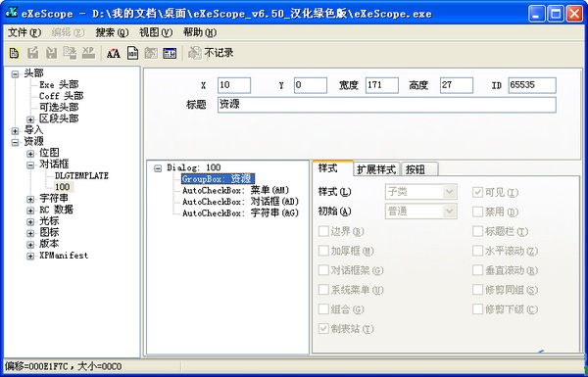Image resolution: width=588 pixels, height=377 pixels.
Task: Toggle the 制表站(T) checkbox
Action: pyautogui.click(x=323, y=329)
